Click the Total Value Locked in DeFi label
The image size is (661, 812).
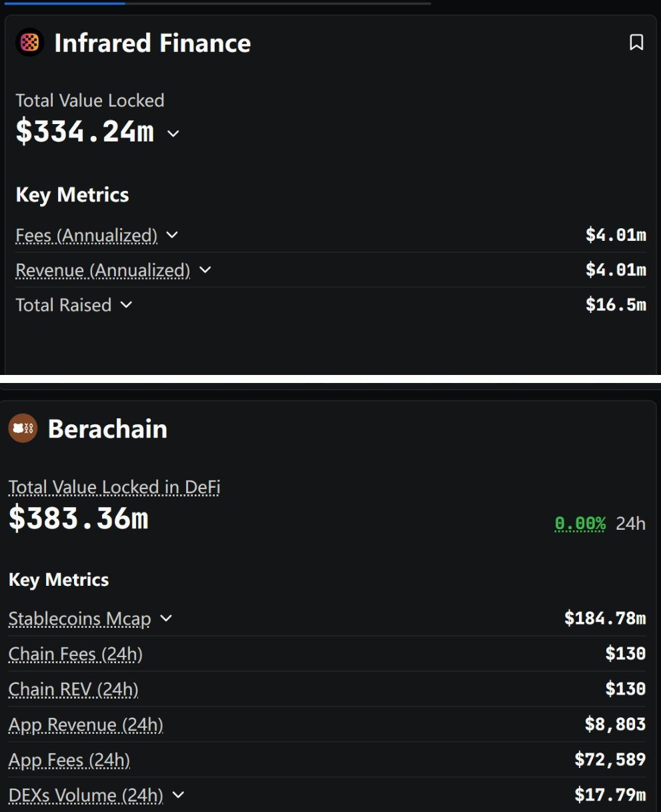point(114,487)
